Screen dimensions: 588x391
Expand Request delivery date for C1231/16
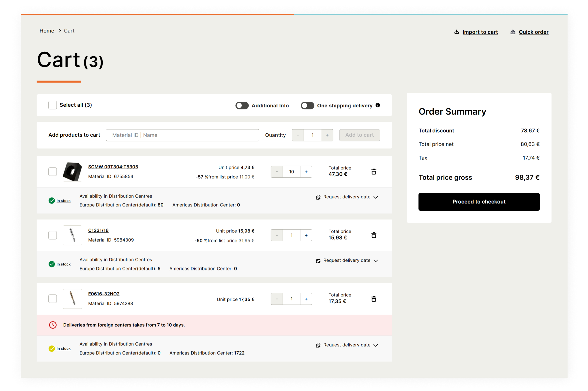click(376, 261)
